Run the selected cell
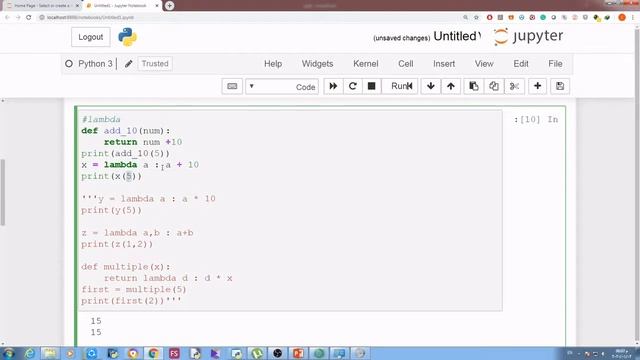 400,86
